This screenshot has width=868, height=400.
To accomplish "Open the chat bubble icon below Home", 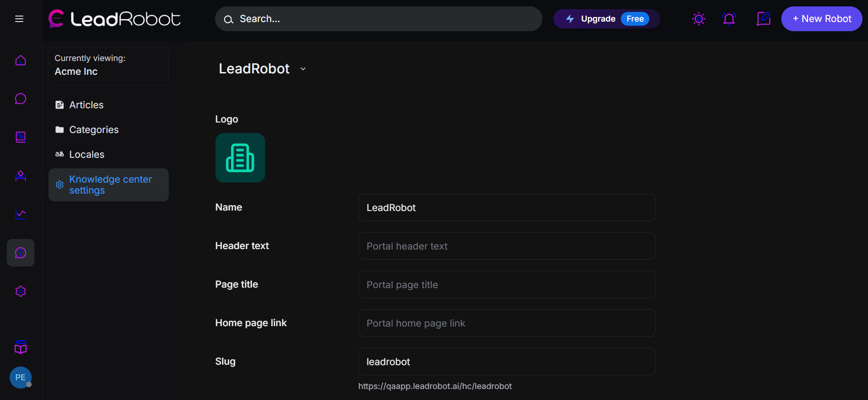I will coord(21,99).
